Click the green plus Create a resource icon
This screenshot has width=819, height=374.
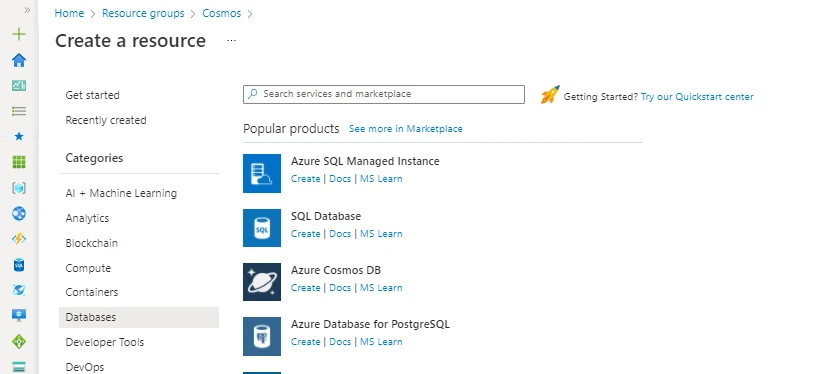[19, 34]
